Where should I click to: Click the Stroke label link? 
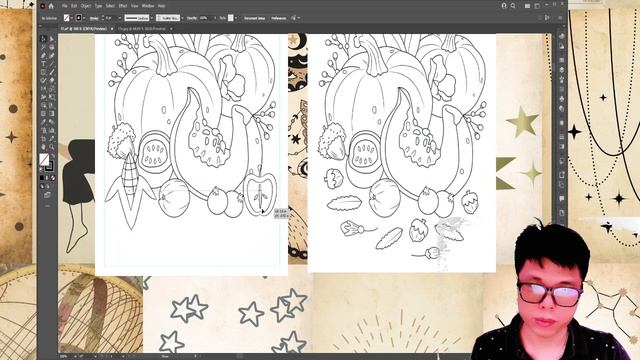(x=94, y=18)
